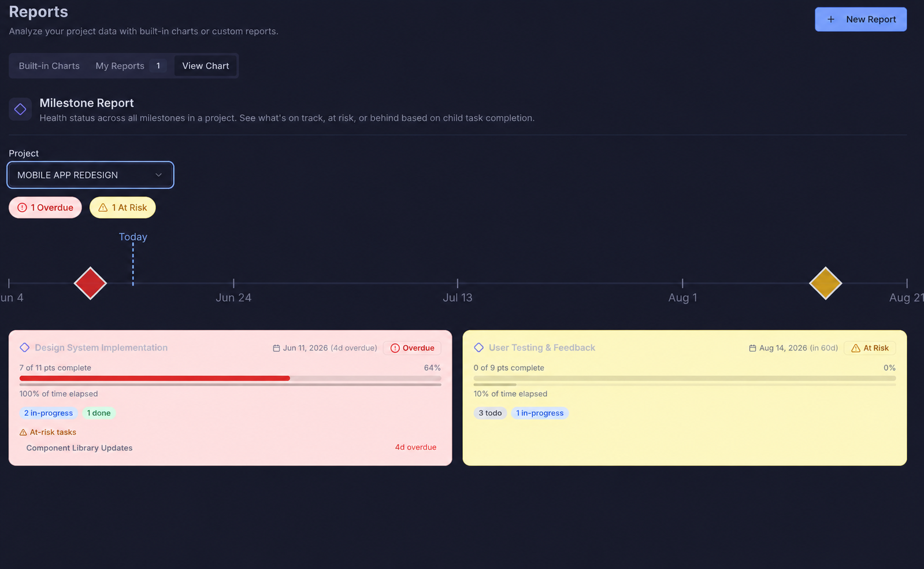Click the 64% percentage label
Viewport: 924px width, 569px height.
pos(432,368)
